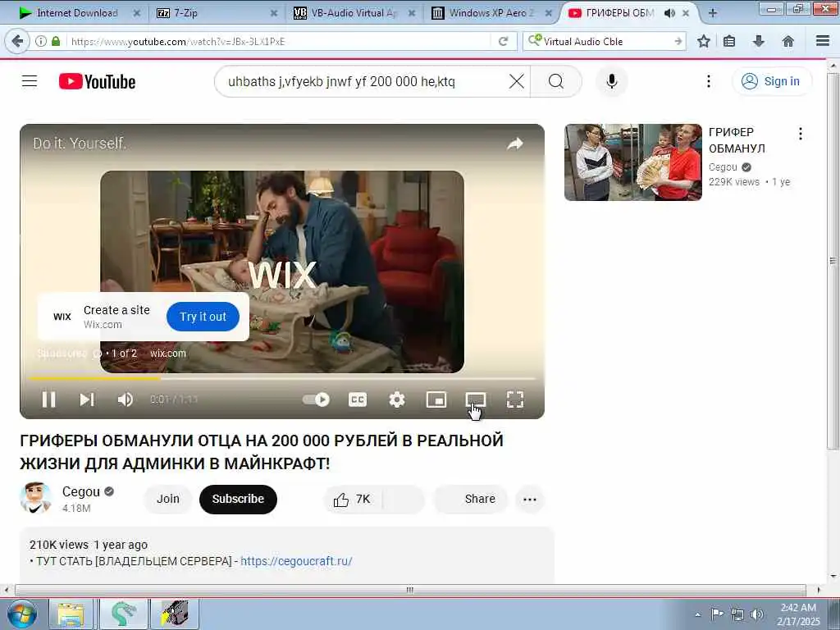Open Windows Explorer from the taskbar

point(71,614)
